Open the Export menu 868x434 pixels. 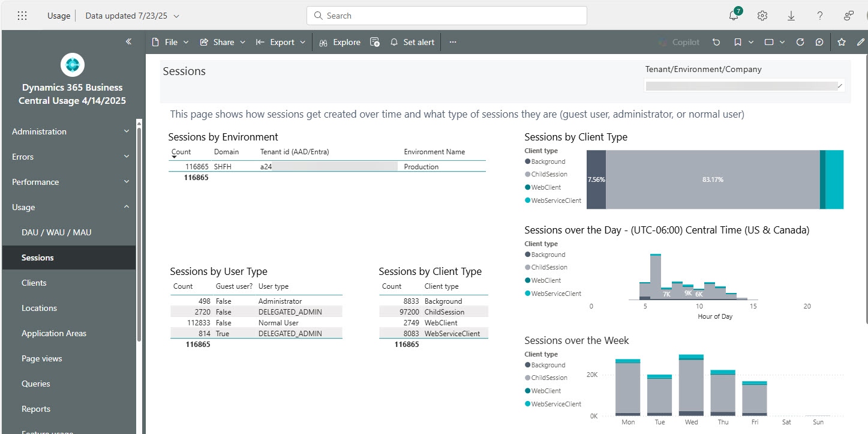pyautogui.click(x=281, y=42)
